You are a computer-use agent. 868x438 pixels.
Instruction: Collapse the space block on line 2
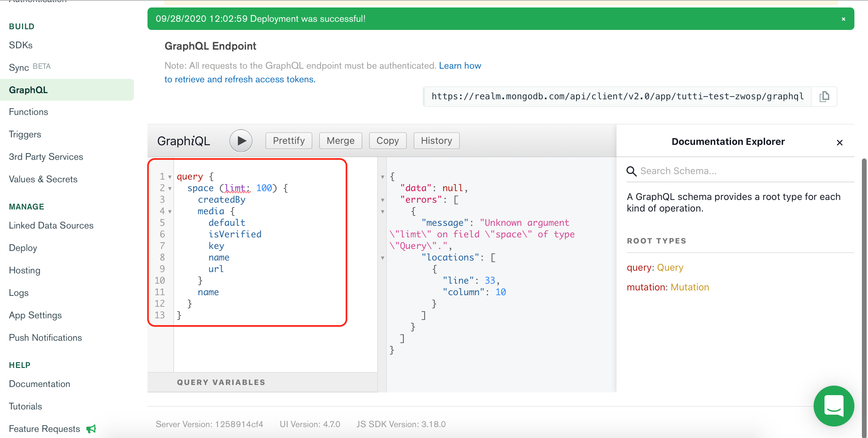pyautogui.click(x=170, y=188)
